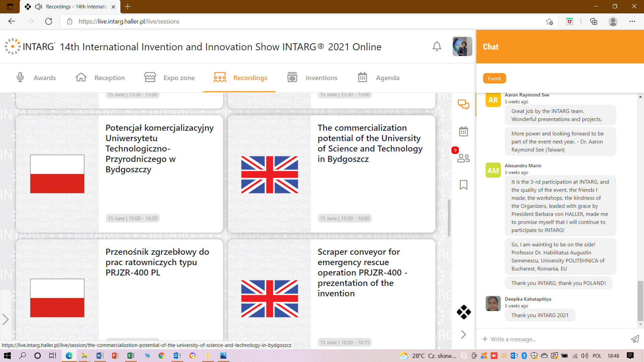Open the Inventions tab

click(x=312, y=78)
